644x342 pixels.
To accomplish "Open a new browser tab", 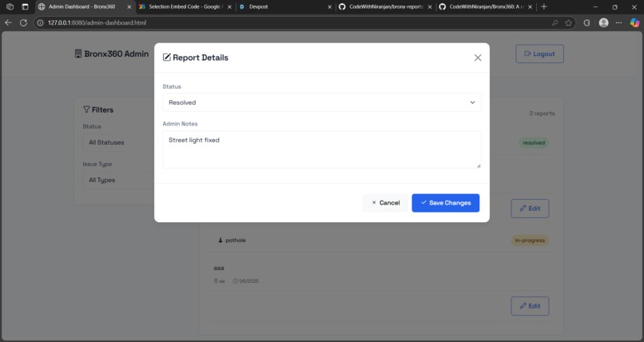I will (544, 6).
